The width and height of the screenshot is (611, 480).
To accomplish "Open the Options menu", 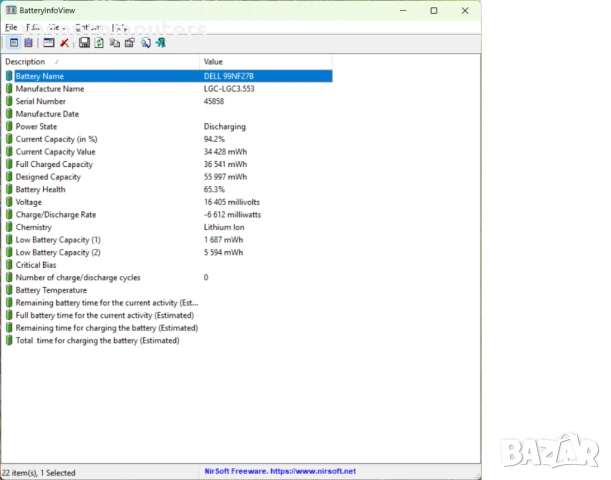I will (88, 27).
